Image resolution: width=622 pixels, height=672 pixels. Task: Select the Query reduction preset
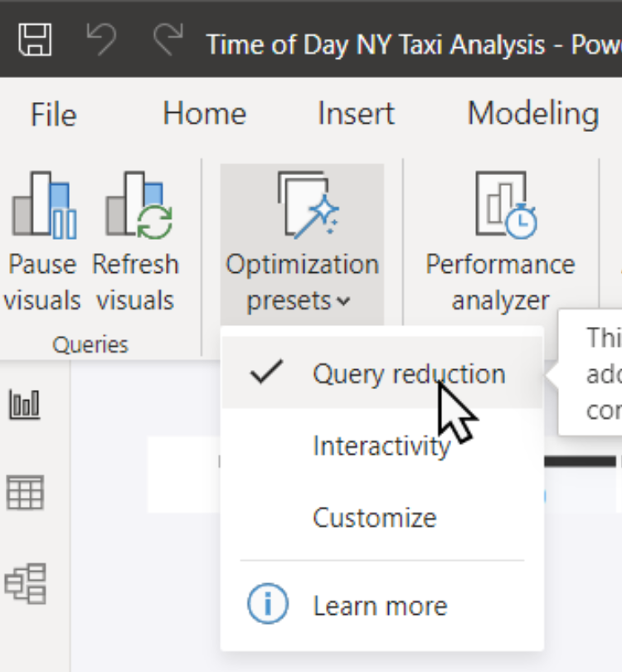coord(382,373)
